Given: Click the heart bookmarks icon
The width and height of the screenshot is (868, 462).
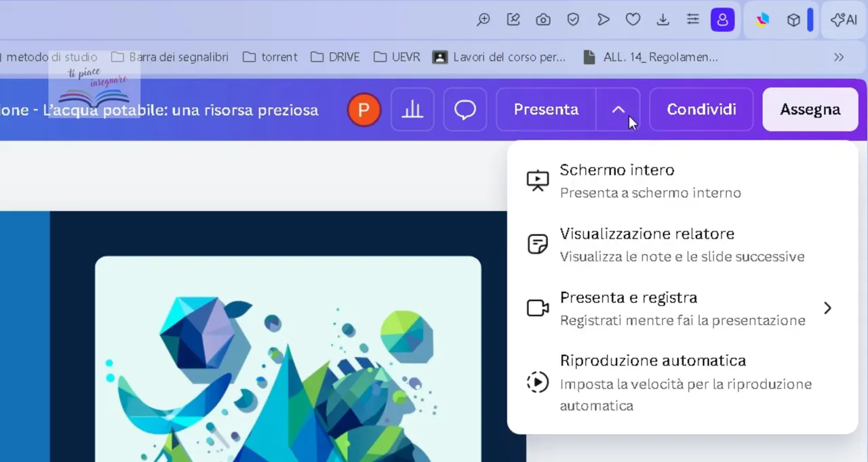Looking at the screenshot, I should pyautogui.click(x=633, y=20).
